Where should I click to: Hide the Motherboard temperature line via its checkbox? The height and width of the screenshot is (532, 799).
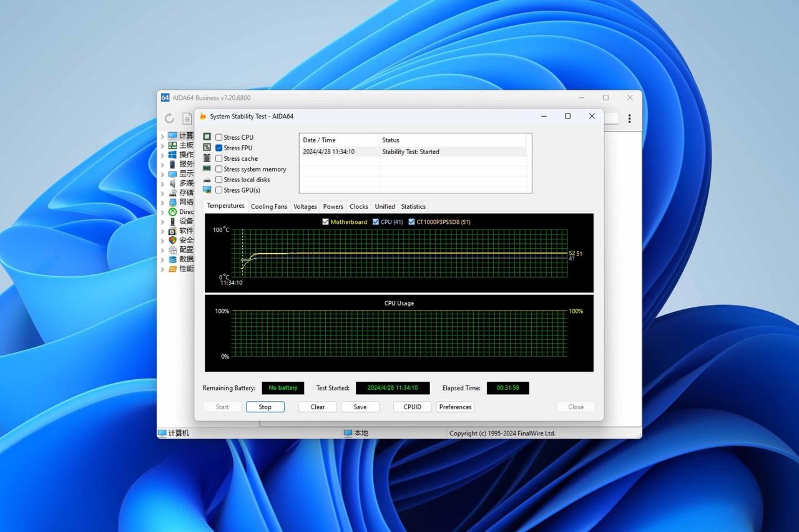(325, 222)
